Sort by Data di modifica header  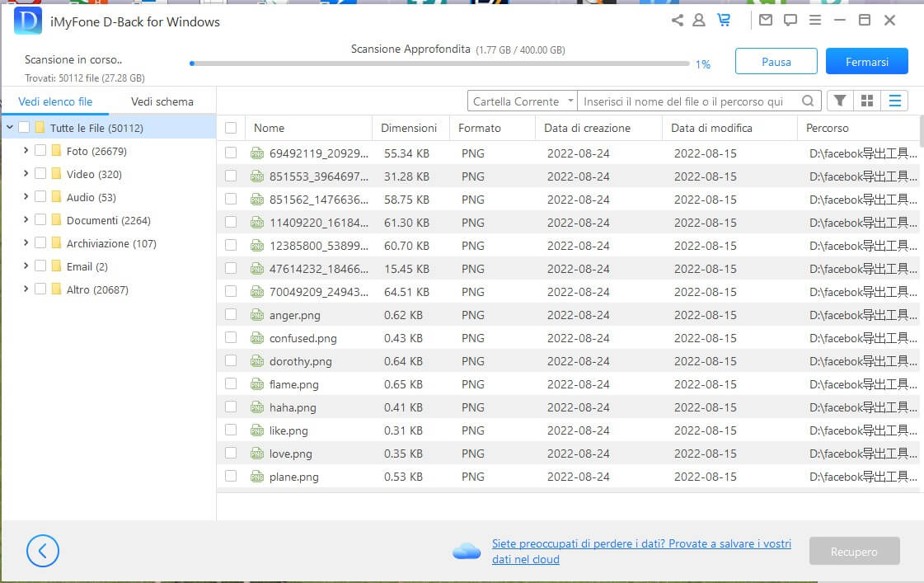coord(729,128)
